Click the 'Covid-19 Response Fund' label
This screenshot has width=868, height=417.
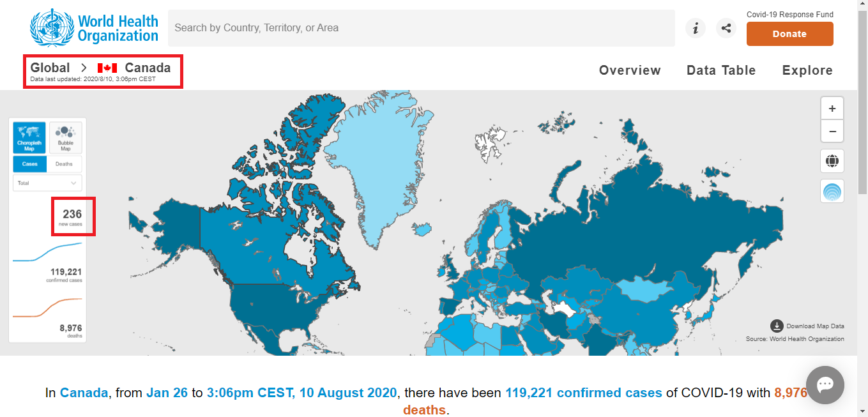[790, 15]
